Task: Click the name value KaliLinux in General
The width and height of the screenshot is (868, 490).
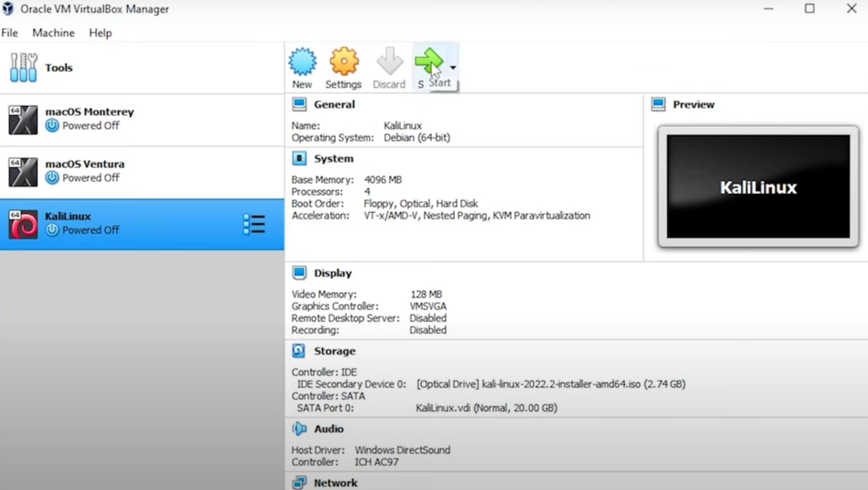Action: (403, 126)
